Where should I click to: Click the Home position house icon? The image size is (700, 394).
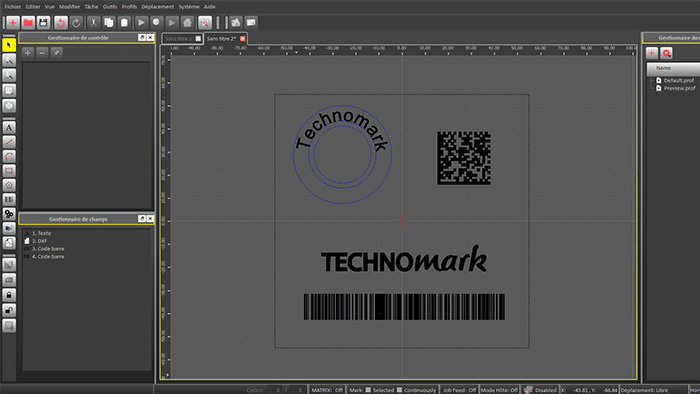coord(188,22)
